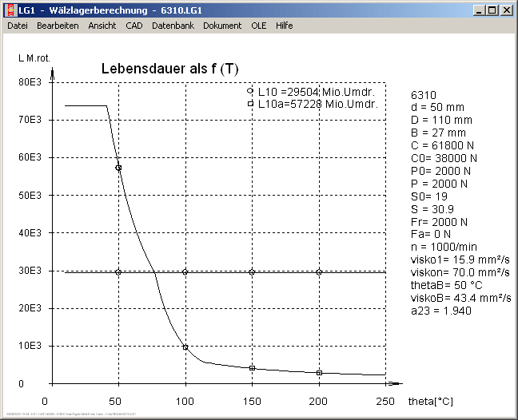
Task: Open the CAD menu
Action: [134, 26]
